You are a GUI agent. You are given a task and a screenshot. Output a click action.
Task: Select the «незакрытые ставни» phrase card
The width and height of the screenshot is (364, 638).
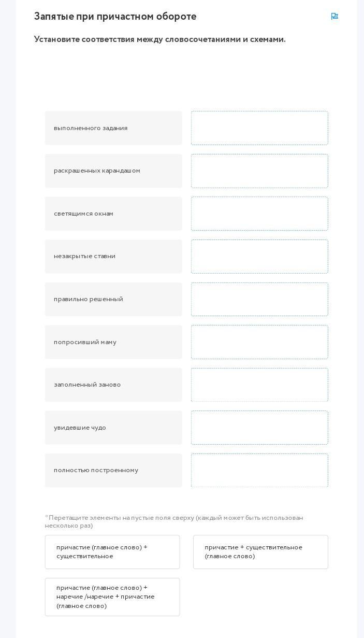113,257
